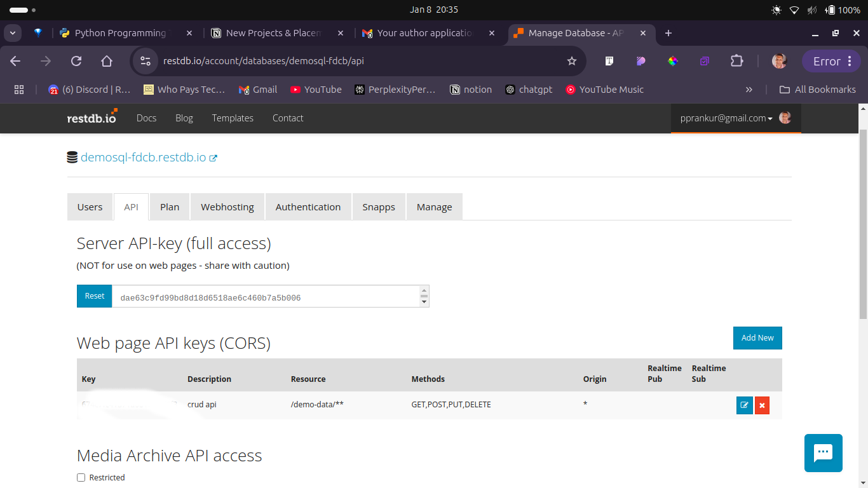Switch to the Users tab
The image size is (868, 488).
click(90, 207)
